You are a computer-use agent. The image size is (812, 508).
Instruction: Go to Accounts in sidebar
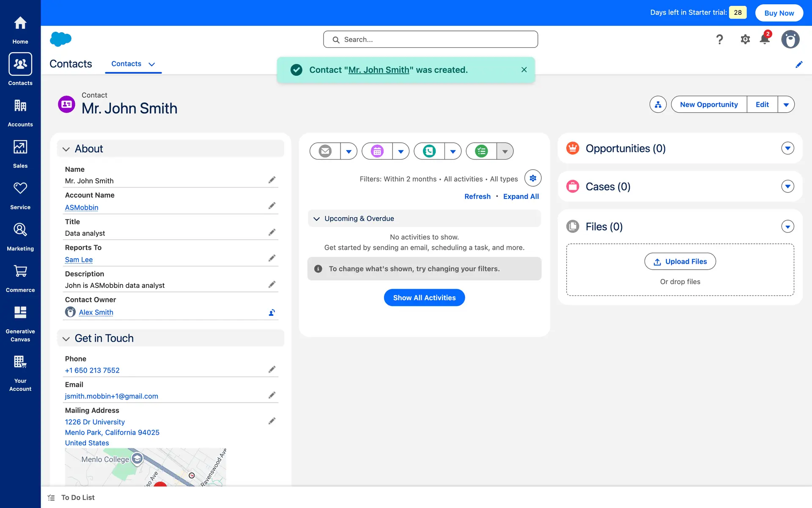(x=20, y=112)
